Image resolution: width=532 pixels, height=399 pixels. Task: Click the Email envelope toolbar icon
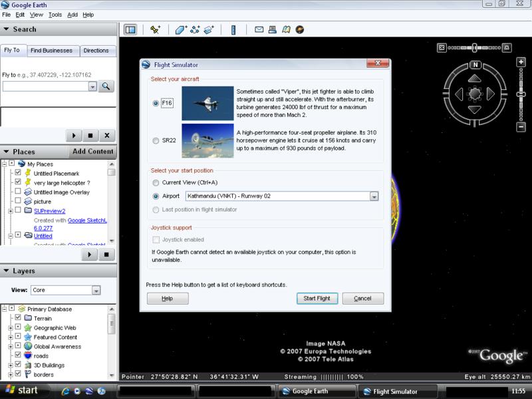coord(259,29)
